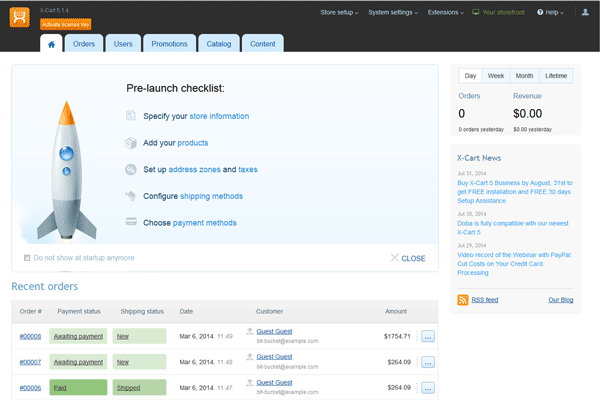Switch to the Orders tab
Image resolution: width=600 pixels, height=400 pixels.
[84, 44]
